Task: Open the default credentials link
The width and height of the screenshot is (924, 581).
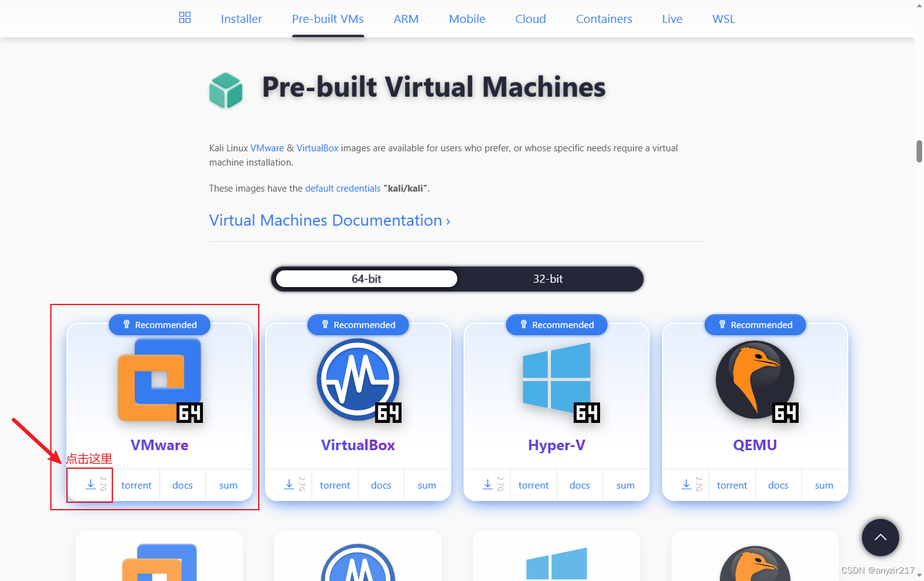Action: coord(343,188)
